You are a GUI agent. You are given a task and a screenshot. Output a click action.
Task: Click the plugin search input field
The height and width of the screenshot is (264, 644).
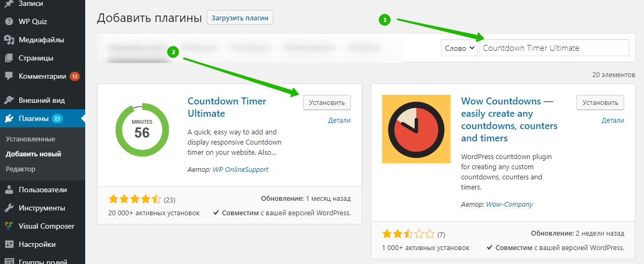tap(554, 48)
